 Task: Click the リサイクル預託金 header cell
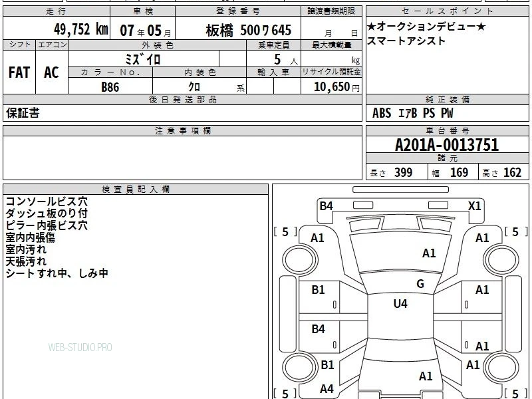coord(331,72)
